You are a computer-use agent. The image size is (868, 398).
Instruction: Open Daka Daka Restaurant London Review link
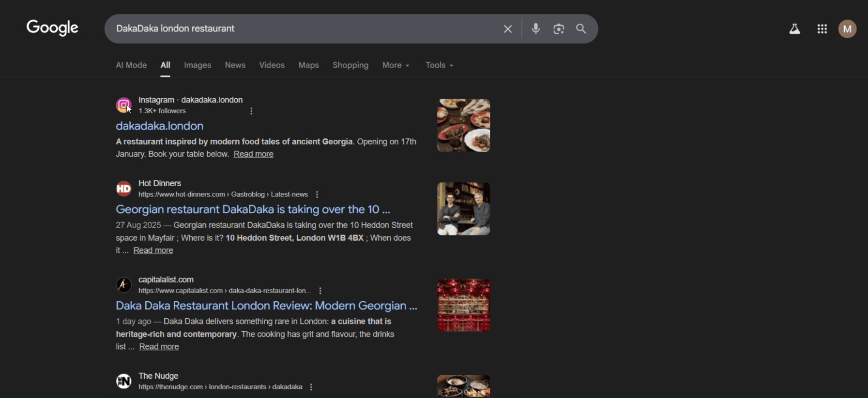[266, 306]
